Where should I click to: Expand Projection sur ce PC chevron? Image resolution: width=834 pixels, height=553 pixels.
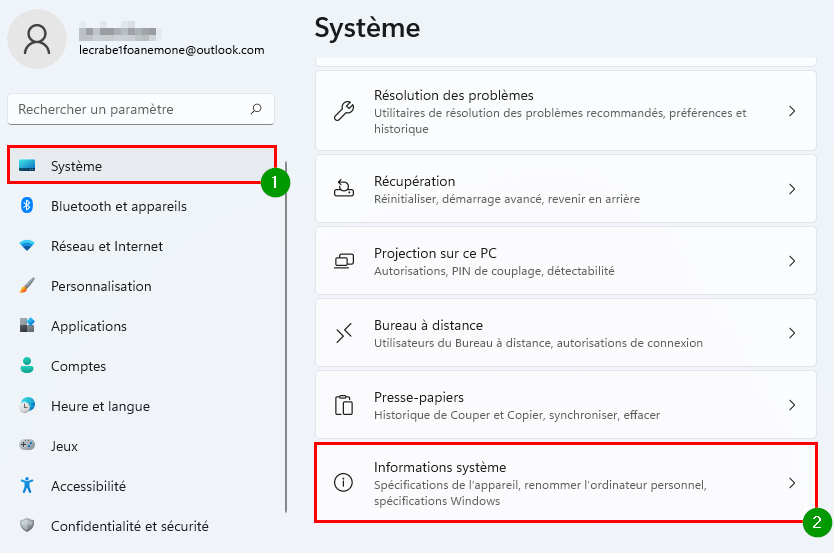tap(792, 261)
